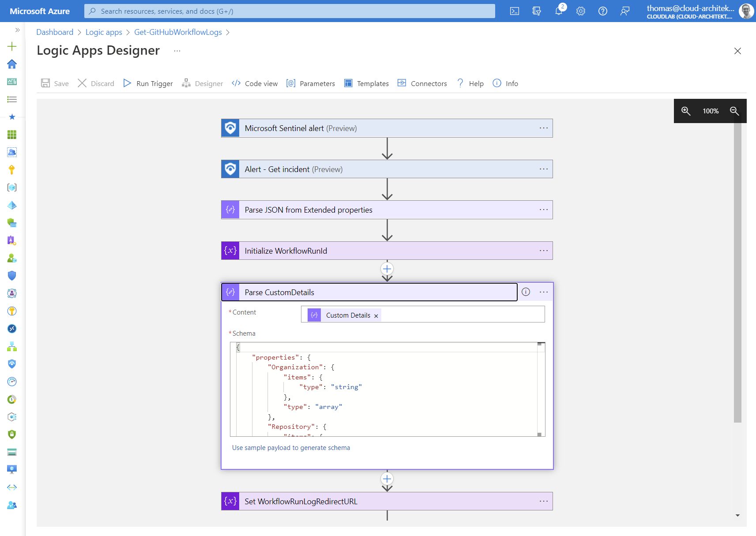The width and height of the screenshot is (756, 536).
Task: Open ellipsis menu on Parse JSON from Extended properties
Action: 544,210
